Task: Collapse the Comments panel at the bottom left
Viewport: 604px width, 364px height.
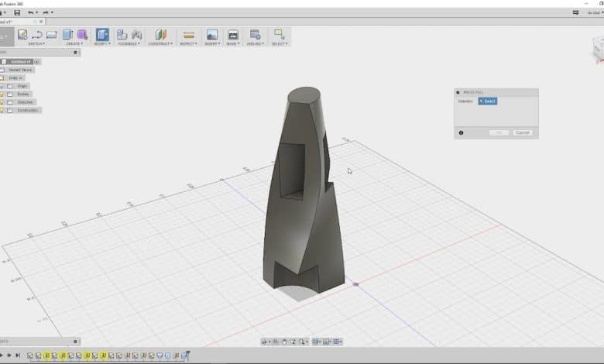Action: tap(76, 342)
